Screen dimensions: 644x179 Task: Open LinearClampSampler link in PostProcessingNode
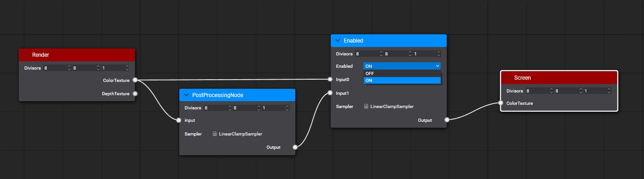coord(241,134)
